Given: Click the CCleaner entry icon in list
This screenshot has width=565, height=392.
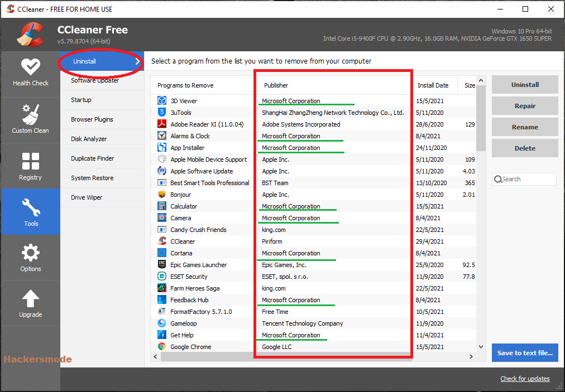Looking at the screenshot, I should click(162, 241).
